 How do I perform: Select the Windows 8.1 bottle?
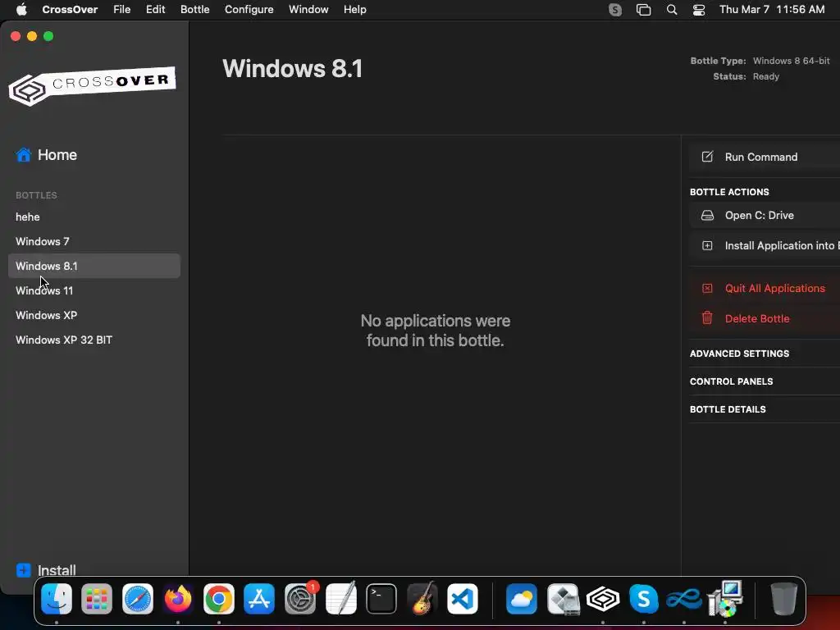pyautogui.click(x=94, y=267)
